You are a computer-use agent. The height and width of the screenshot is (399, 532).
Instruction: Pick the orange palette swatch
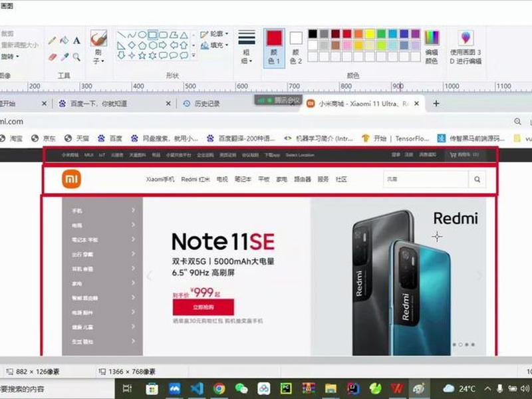pyautogui.click(x=358, y=34)
